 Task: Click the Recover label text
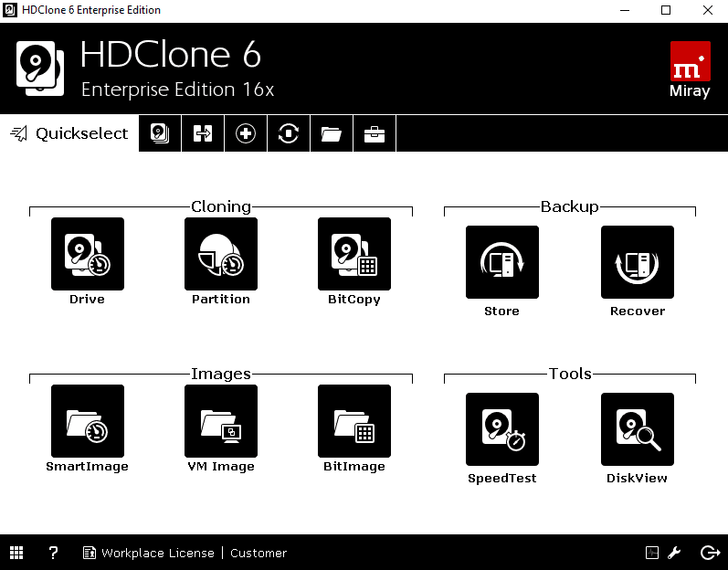coord(638,311)
